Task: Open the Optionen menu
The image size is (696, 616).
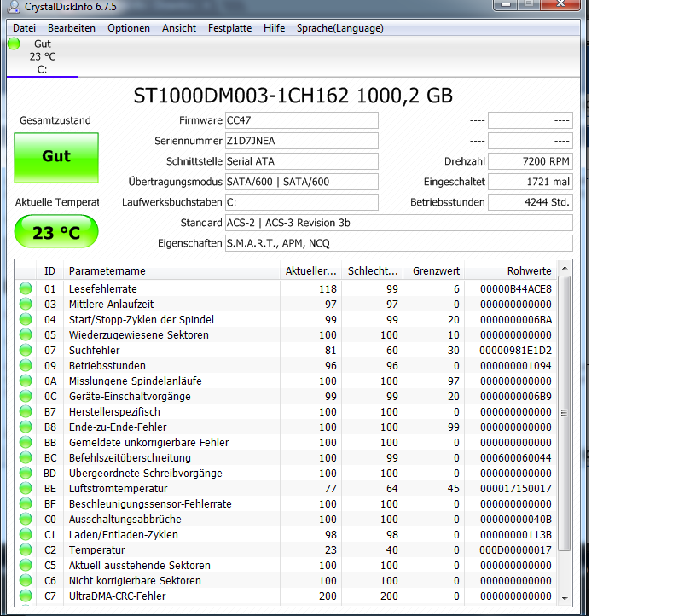Action: [129, 28]
